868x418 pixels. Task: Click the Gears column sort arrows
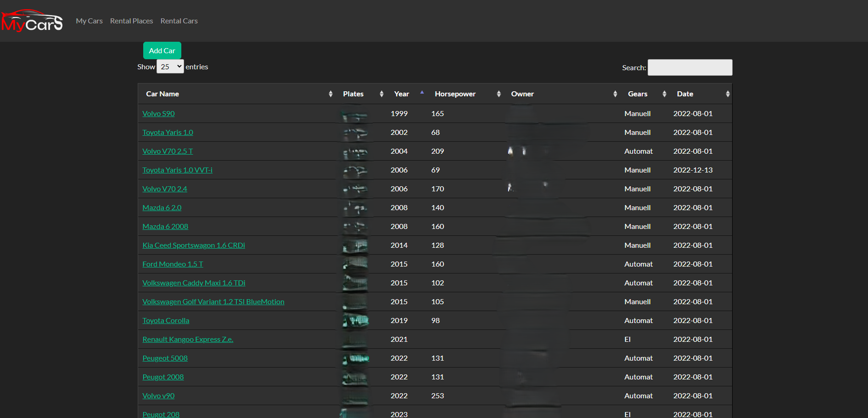664,94
